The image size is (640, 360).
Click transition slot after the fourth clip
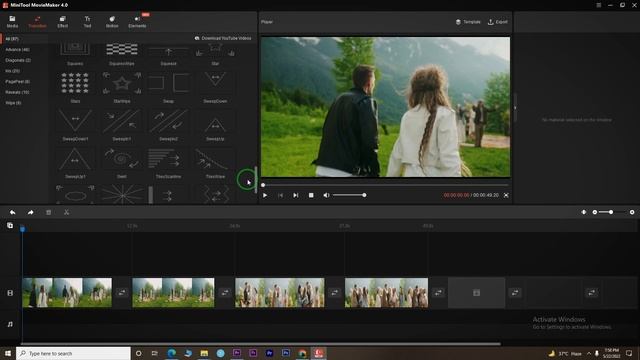tap(438, 293)
